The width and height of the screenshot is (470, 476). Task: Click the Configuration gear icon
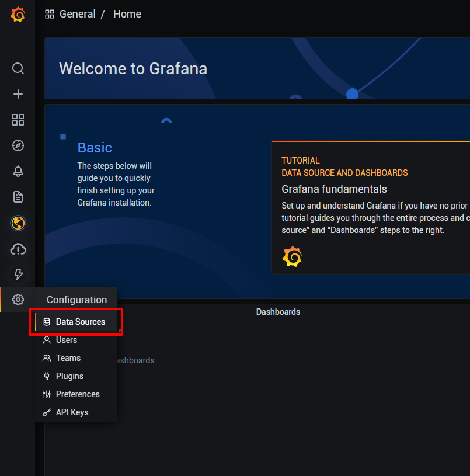pyautogui.click(x=18, y=300)
